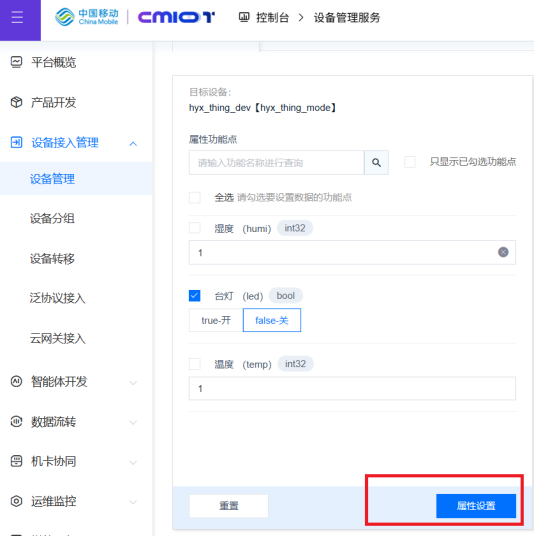Clear the humi value field
Screen dimensions: 534x537
pos(503,252)
